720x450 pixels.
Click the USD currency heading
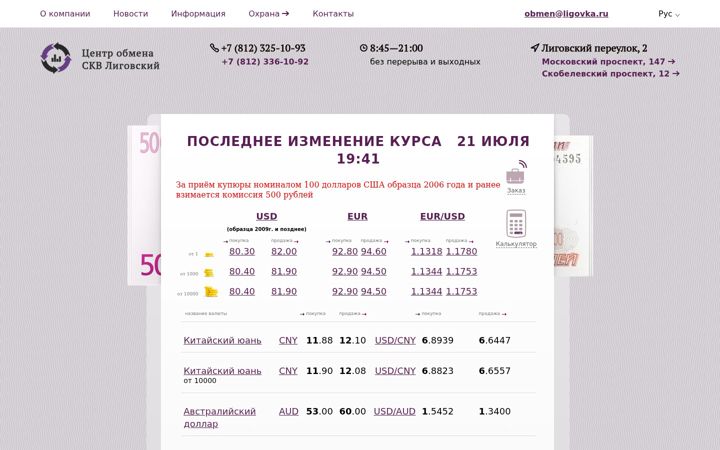click(267, 216)
